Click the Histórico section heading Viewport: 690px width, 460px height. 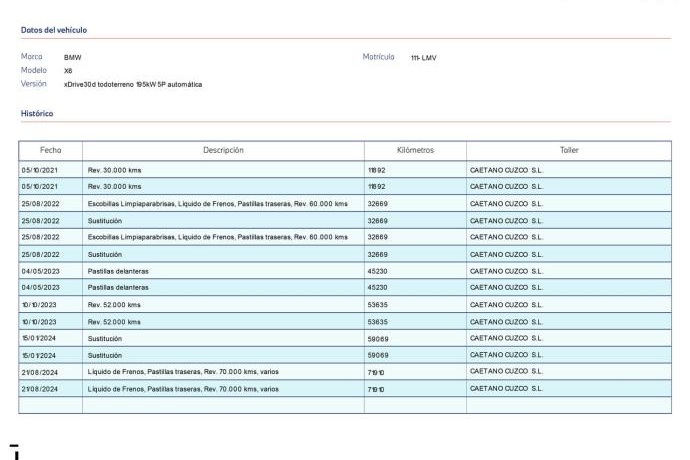point(37,114)
